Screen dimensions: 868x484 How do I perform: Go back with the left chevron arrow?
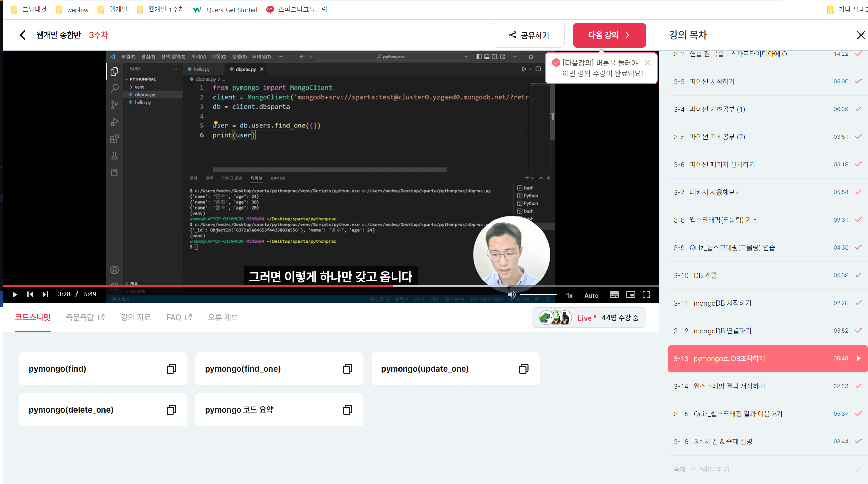point(23,35)
